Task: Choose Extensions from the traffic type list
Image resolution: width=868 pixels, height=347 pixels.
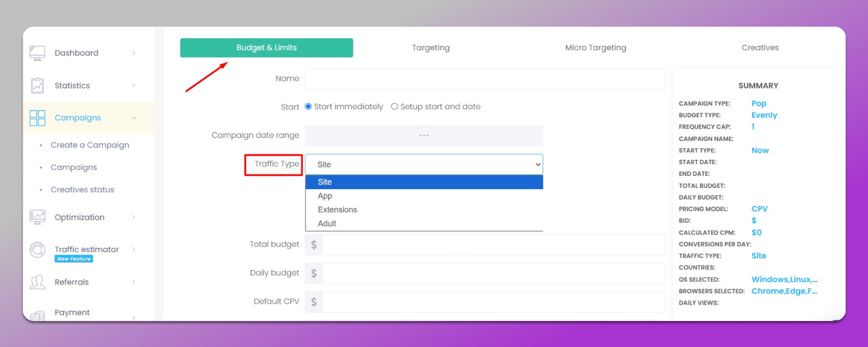Action: point(337,210)
